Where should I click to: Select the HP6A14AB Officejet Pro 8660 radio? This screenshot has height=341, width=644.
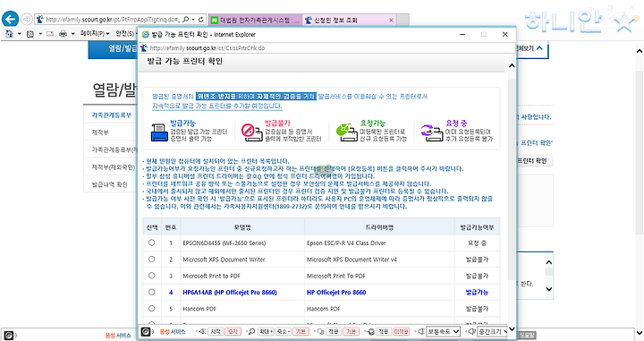[151, 292]
